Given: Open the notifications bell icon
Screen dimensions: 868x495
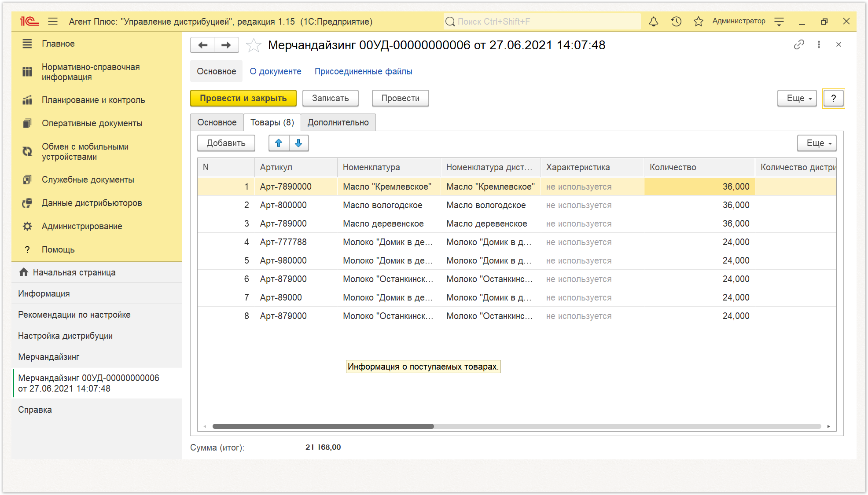Looking at the screenshot, I should coord(654,21).
